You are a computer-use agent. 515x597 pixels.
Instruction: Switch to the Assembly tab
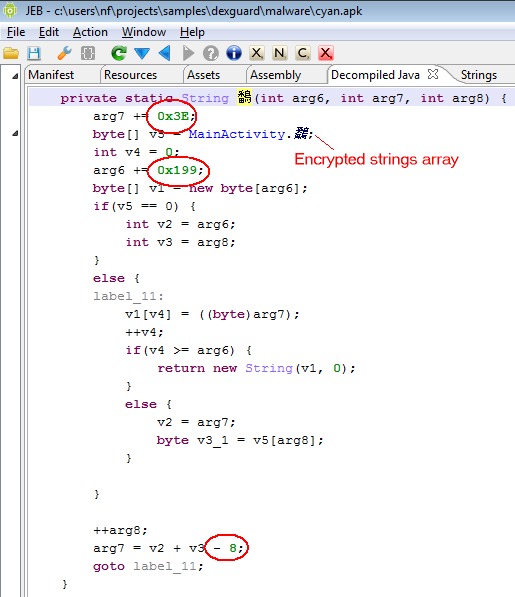click(276, 75)
